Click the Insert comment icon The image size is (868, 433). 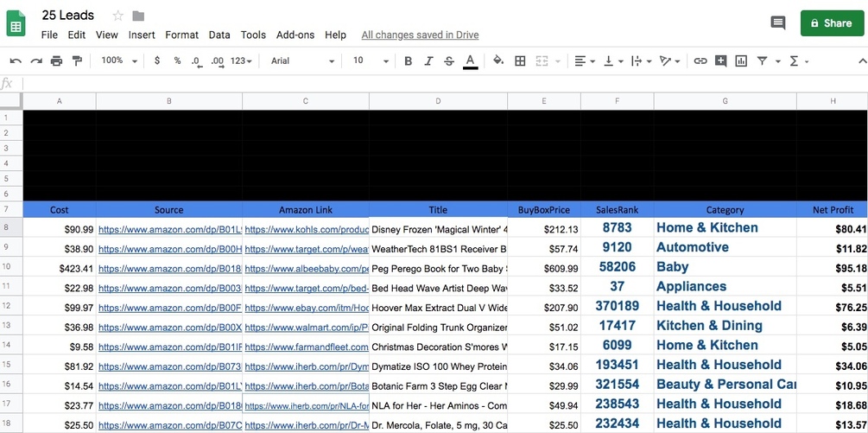720,60
